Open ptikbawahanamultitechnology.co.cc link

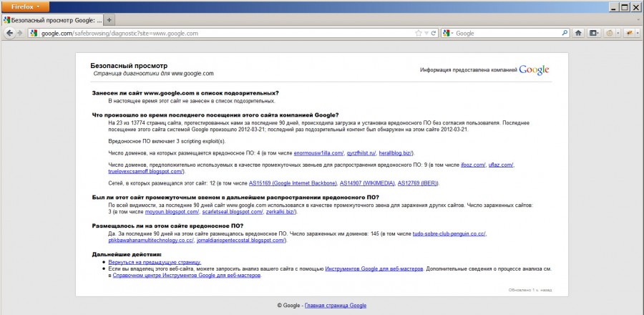[x=151, y=241]
